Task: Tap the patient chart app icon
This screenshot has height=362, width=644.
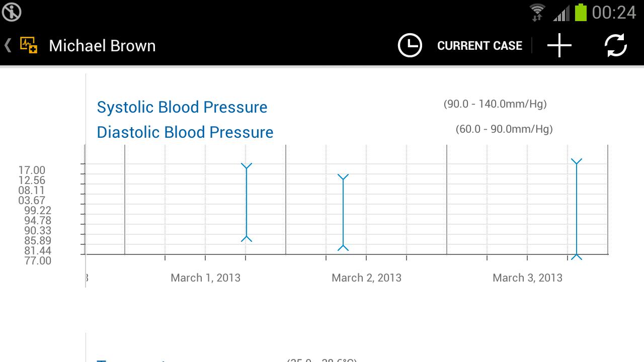Action: click(x=29, y=45)
